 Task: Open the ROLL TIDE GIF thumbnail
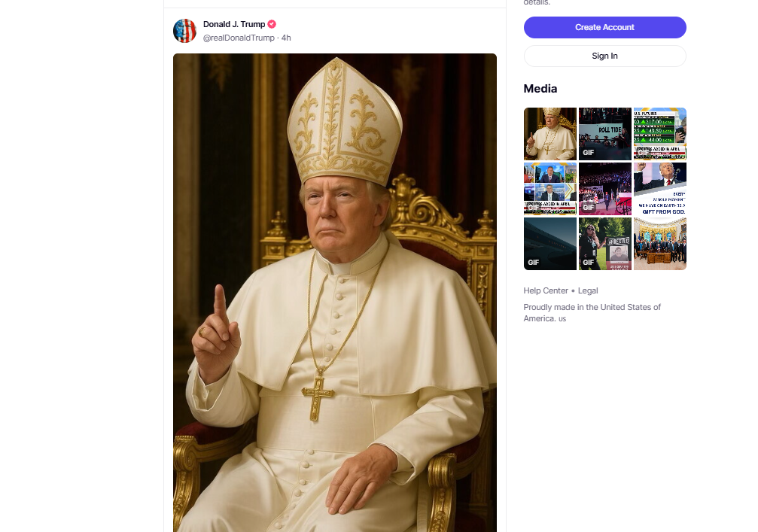pos(604,134)
